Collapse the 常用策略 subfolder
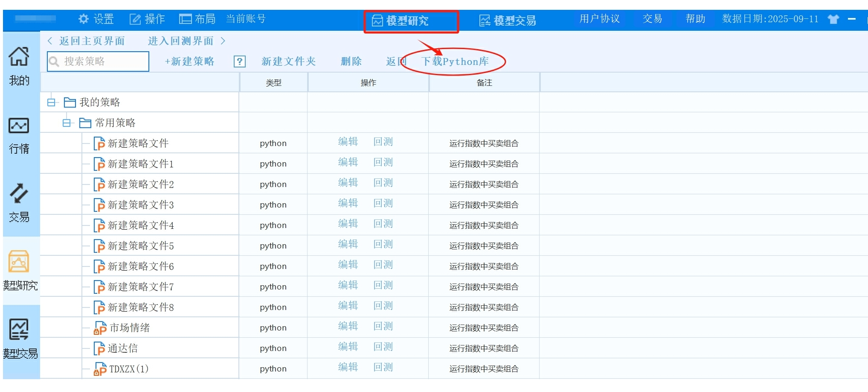 67,123
